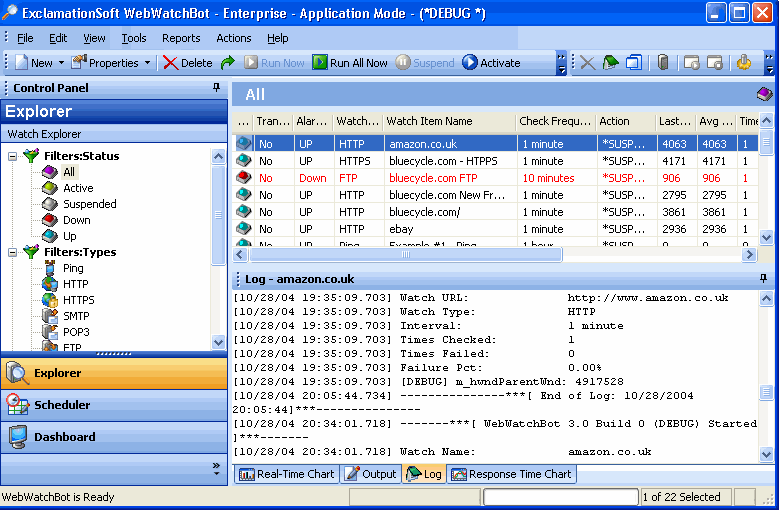
Task: Collapse the Filters:Status tree node
Action: 12,156
